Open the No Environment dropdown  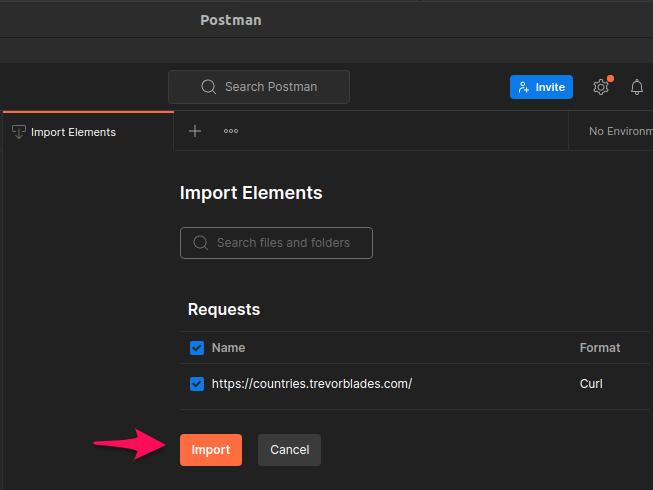tap(620, 131)
